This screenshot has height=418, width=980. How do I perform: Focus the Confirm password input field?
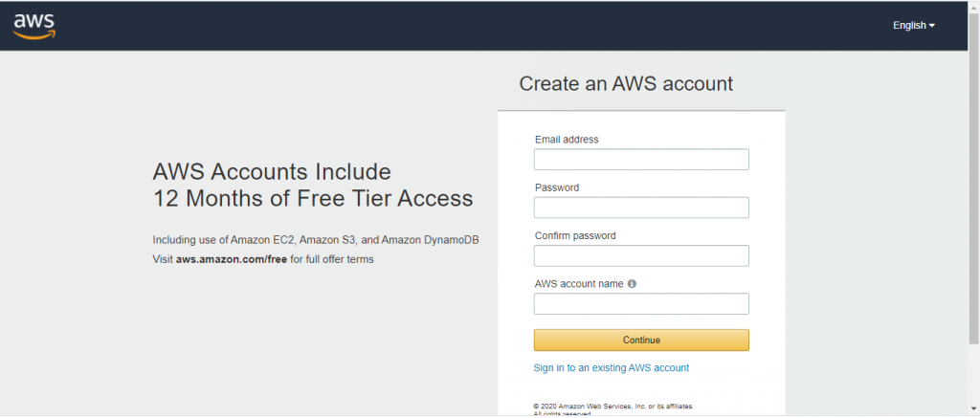tap(641, 255)
